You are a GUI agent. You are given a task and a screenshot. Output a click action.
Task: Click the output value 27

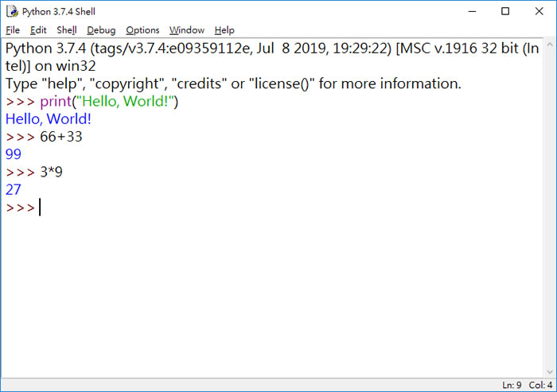click(14, 189)
